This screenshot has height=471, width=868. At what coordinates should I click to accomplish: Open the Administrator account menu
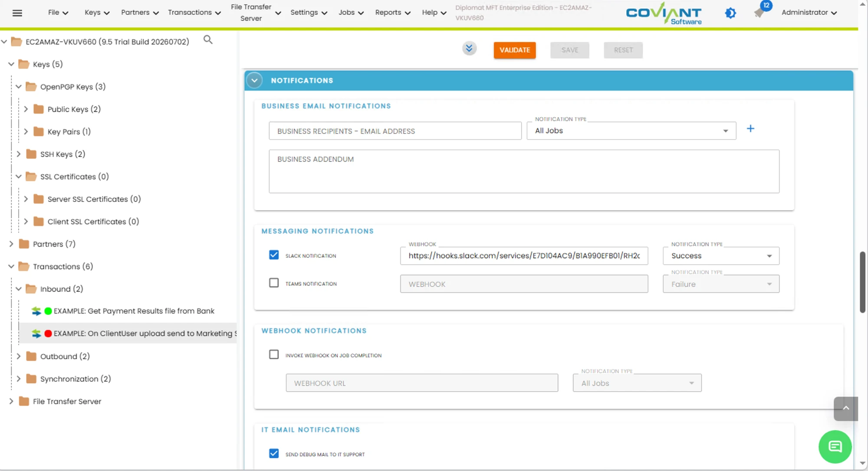pyautogui.click(x=809, y=13)
